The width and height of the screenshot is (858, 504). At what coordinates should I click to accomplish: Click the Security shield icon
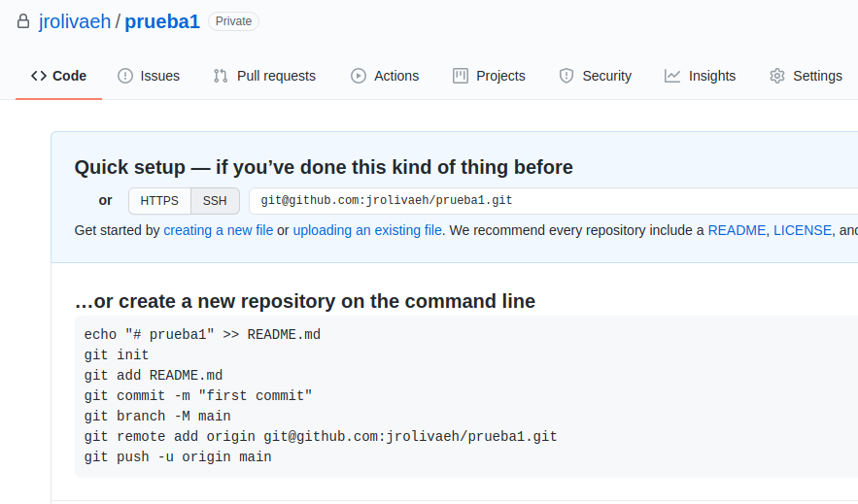[566, 76]
